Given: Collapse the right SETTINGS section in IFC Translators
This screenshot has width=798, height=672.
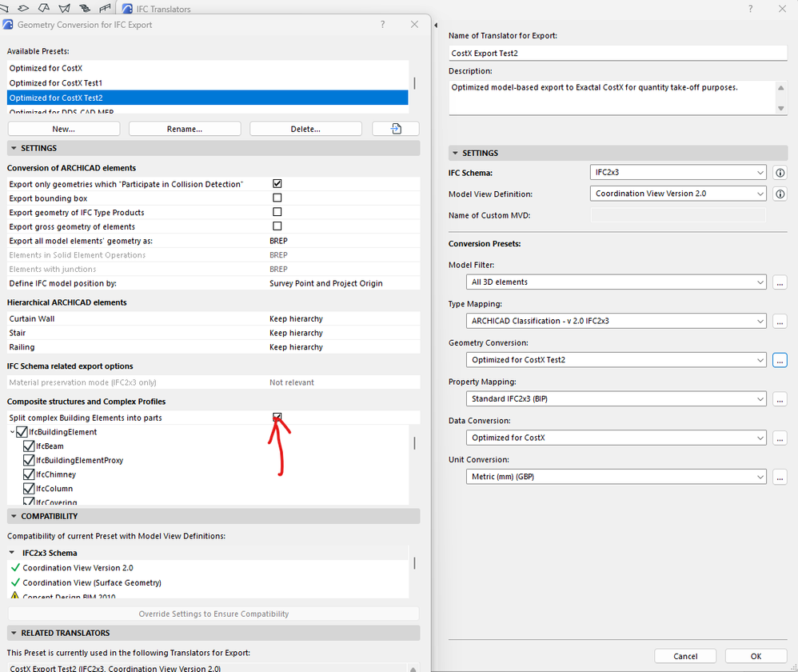Looking at the screenshot, I should coord(455,154).
